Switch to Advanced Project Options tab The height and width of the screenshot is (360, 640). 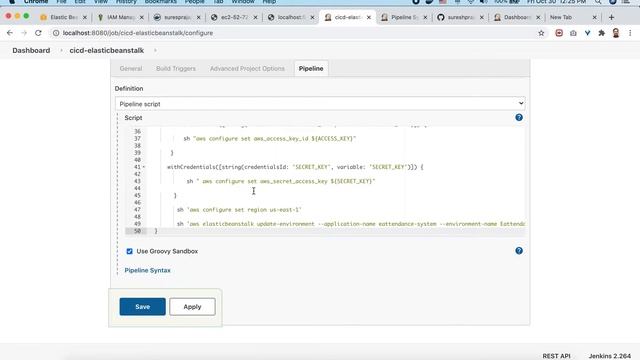tap(247, 69)
